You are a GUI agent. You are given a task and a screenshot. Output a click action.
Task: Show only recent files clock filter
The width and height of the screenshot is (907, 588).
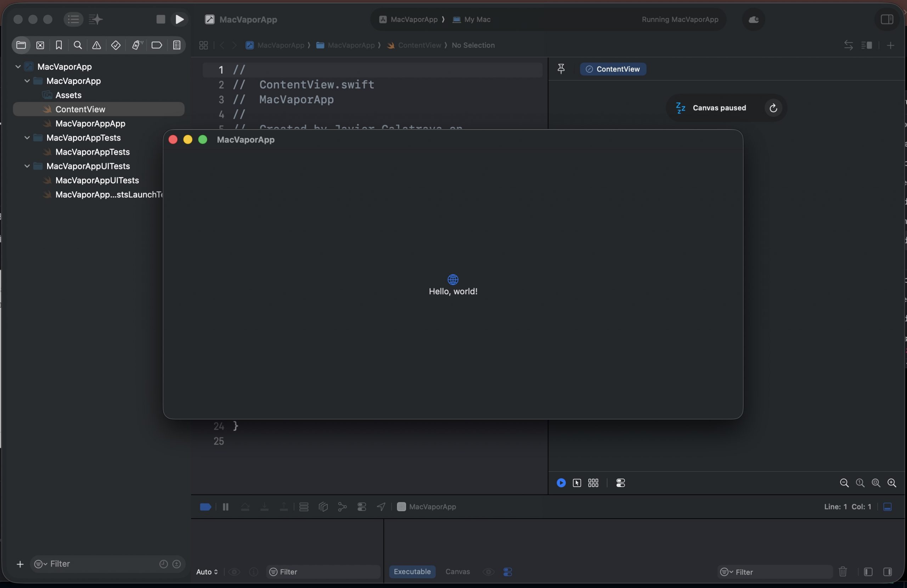coord(163,564)
